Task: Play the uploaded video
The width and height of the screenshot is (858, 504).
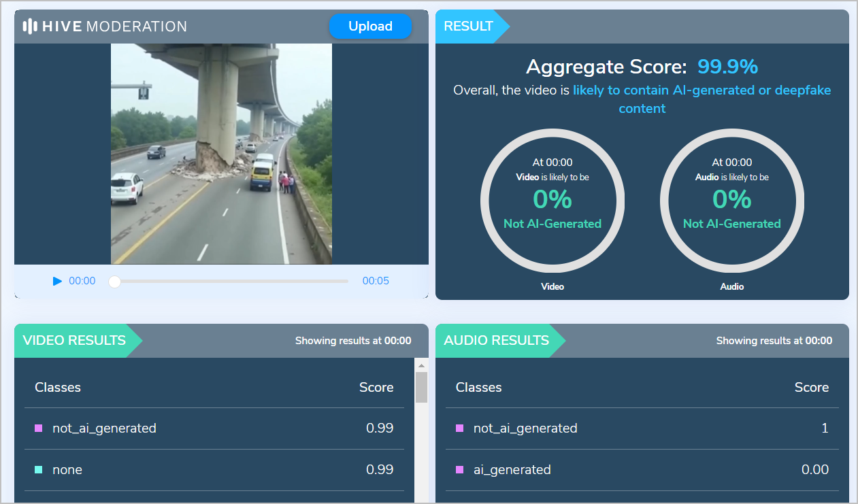Action: [x=57, y=281]
